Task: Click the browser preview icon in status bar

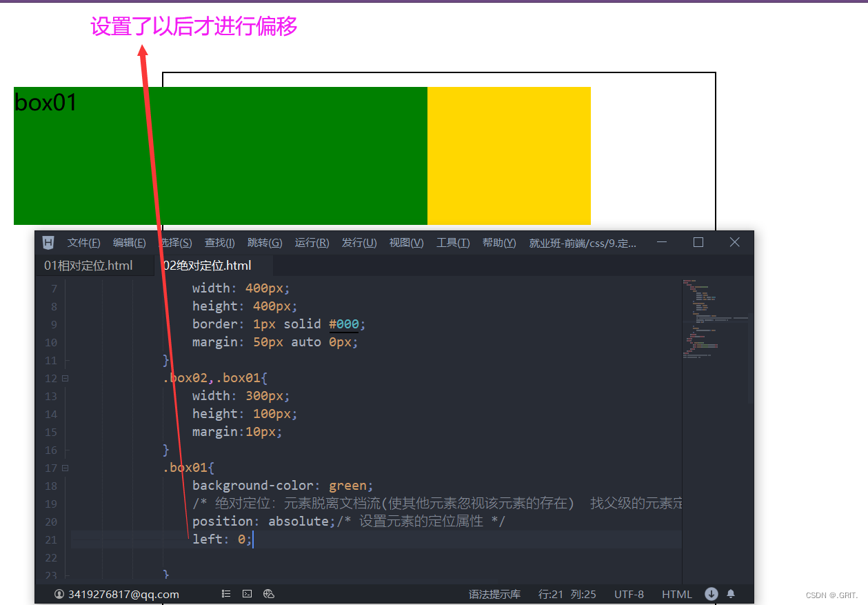Action: point(269,594)
